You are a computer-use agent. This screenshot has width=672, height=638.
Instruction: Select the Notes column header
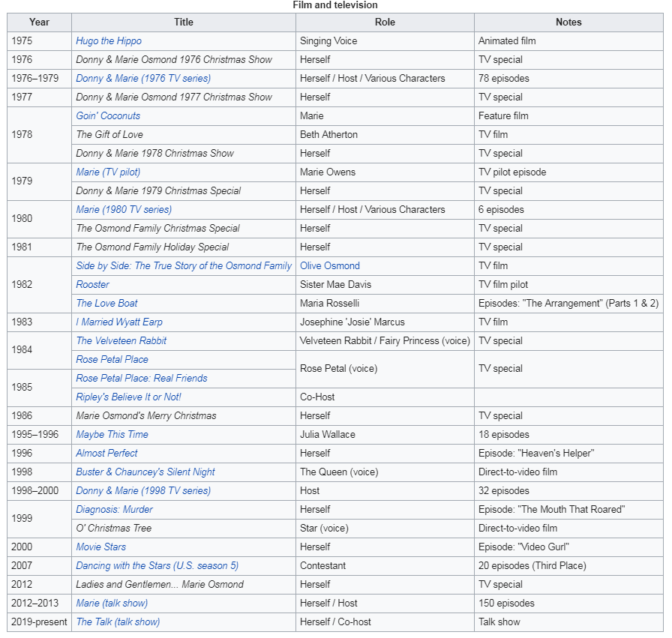click(x=568, y=22)
